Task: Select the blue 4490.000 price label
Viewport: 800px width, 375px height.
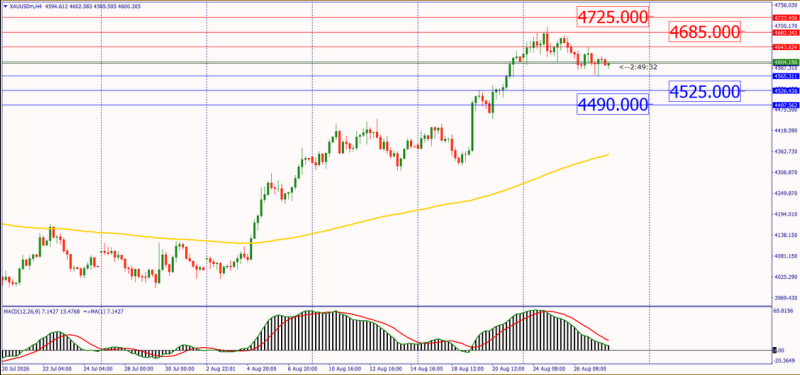Action: [x=613, y=105]
